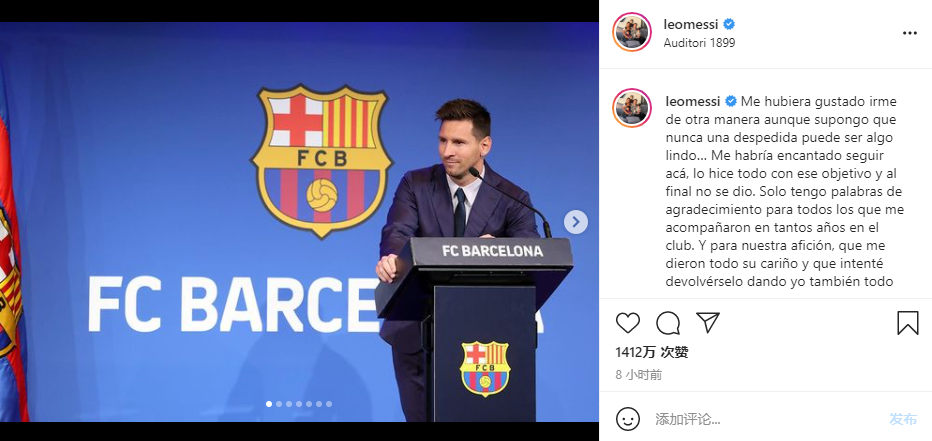This screenshot has height=441, width=932.
Task: Open comments via speech bubble icon
Action: [x=668, y=323]
